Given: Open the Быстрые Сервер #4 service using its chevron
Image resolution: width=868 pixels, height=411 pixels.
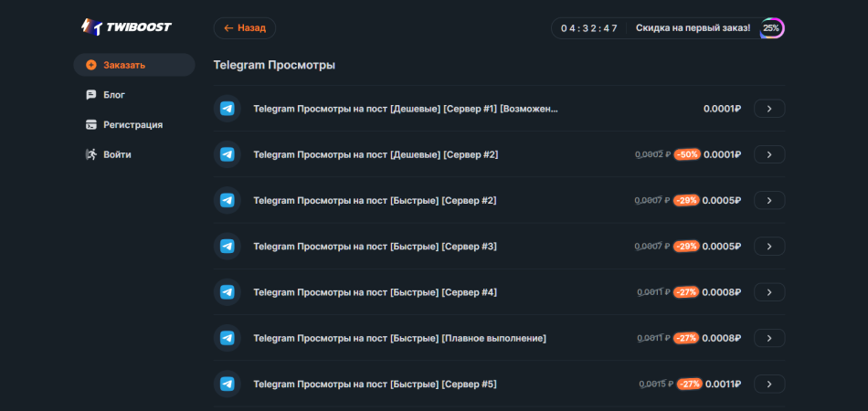Looking at the screenshot, I should pos(769,292).
